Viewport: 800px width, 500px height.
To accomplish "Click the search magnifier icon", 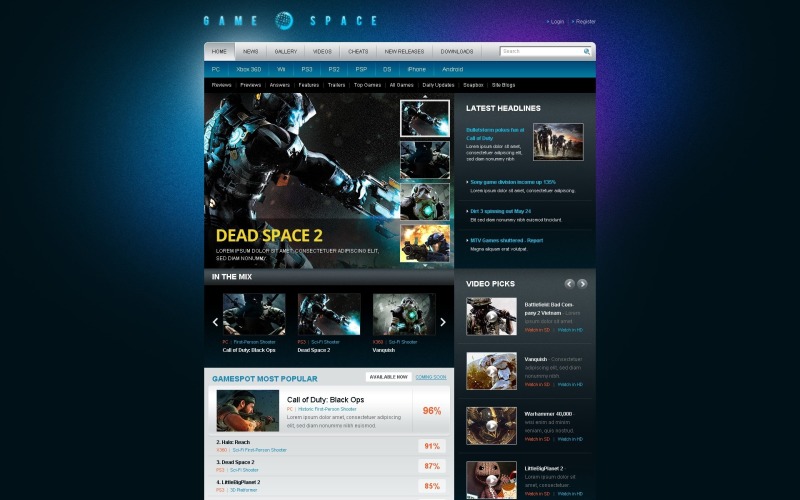I will pos(587,51).
